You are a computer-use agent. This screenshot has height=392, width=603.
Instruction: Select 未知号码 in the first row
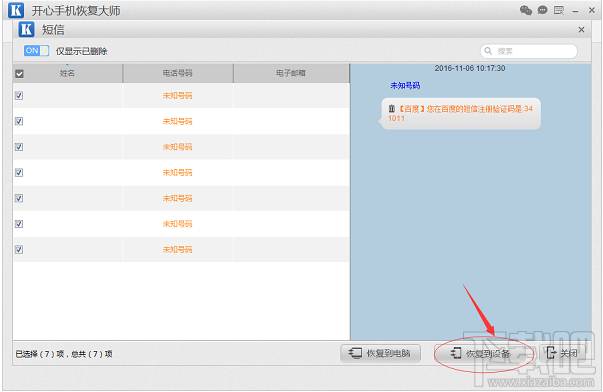(177, 96)
